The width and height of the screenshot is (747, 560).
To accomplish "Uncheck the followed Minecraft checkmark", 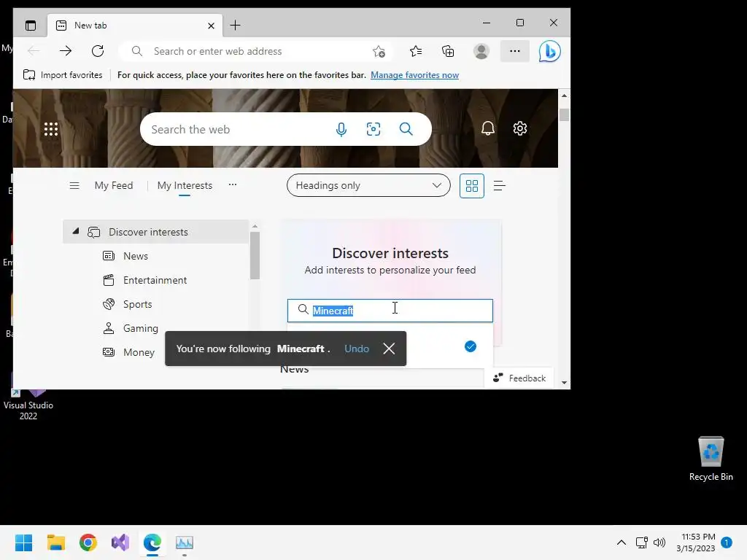I will pyautogui.click(x=471, y=346).
